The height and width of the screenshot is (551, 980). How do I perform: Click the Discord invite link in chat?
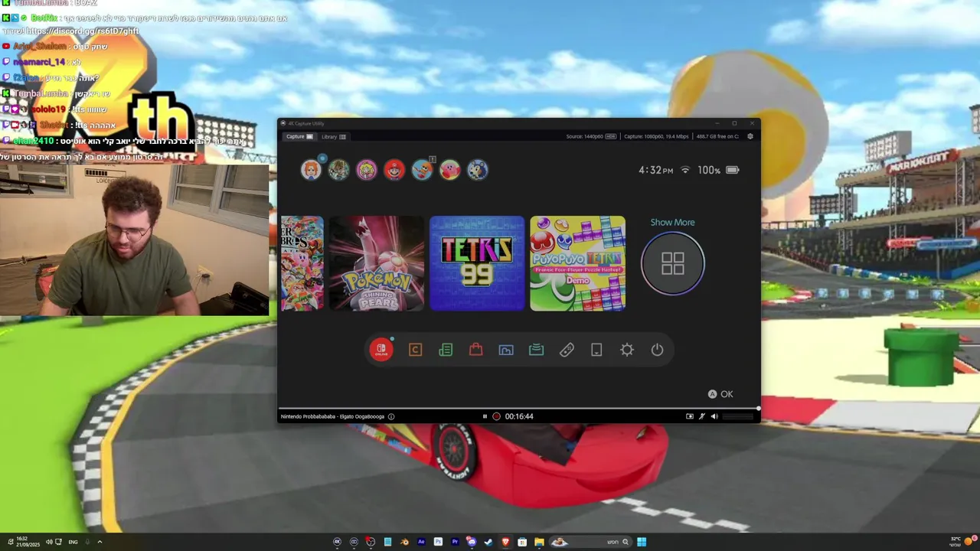(x=83, y=31)
